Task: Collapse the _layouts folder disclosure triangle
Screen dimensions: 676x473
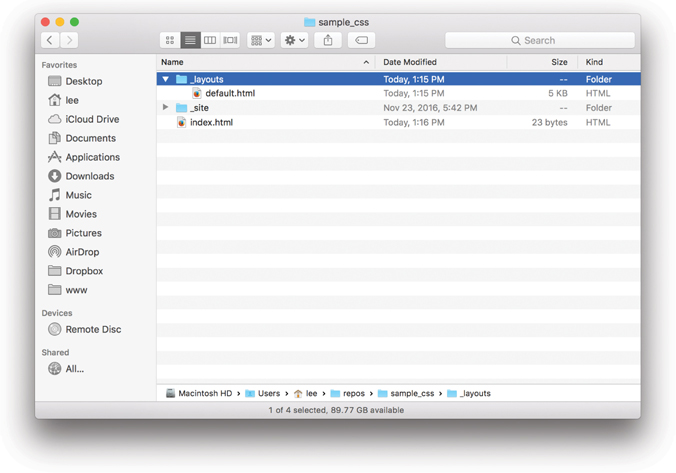Action: (x=166, y=79)
